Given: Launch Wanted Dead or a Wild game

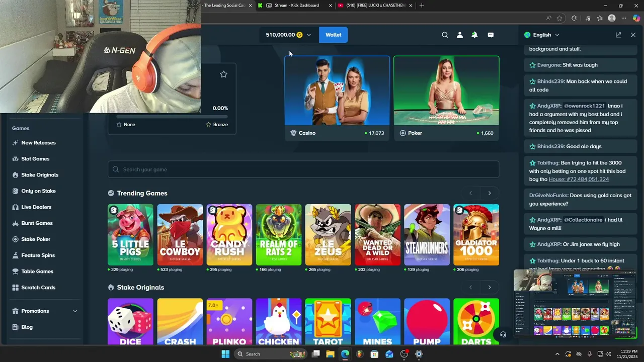Looking at the screenshot, I should 377,235.
